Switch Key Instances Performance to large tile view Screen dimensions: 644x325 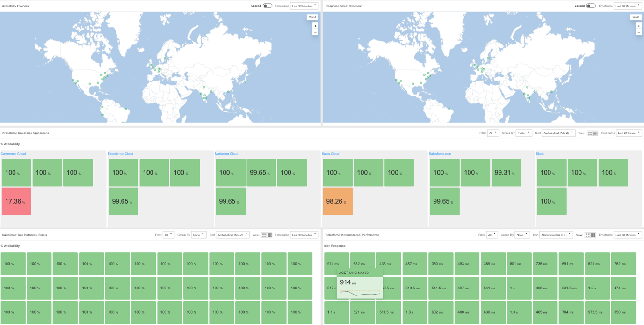(588, 235)
